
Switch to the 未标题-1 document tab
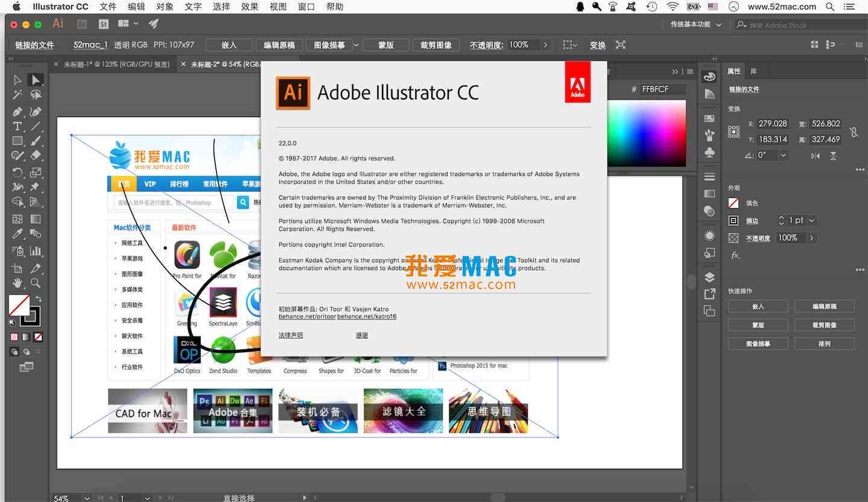116,64
